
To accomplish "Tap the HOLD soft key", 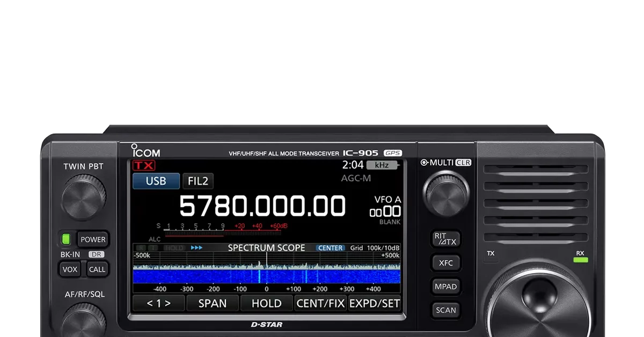I will pos(267,303).
